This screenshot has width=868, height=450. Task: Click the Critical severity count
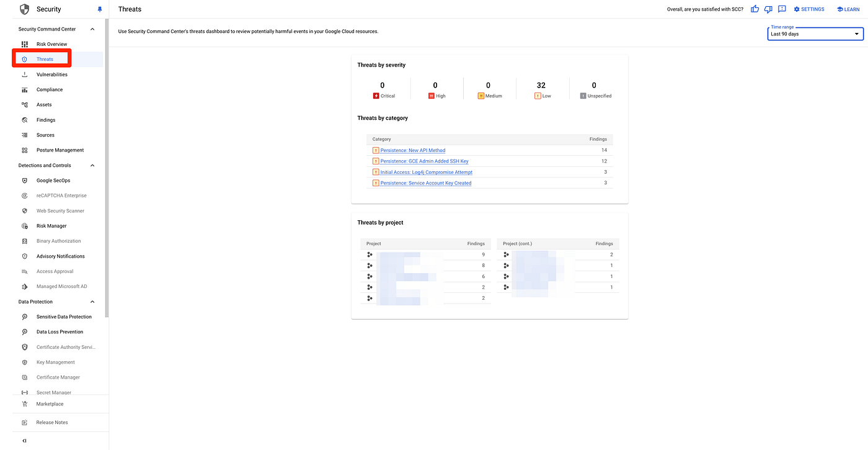pyautogui.click(x=382, y=86)
